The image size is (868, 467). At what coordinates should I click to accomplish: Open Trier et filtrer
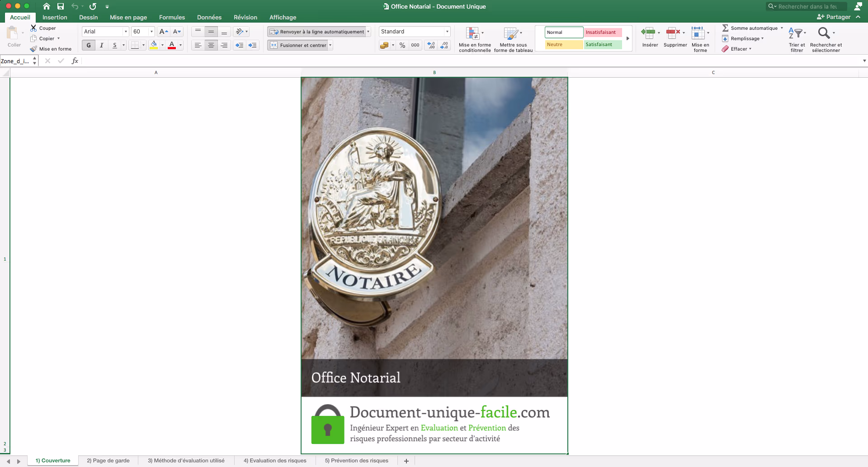[x=797, y=39]
